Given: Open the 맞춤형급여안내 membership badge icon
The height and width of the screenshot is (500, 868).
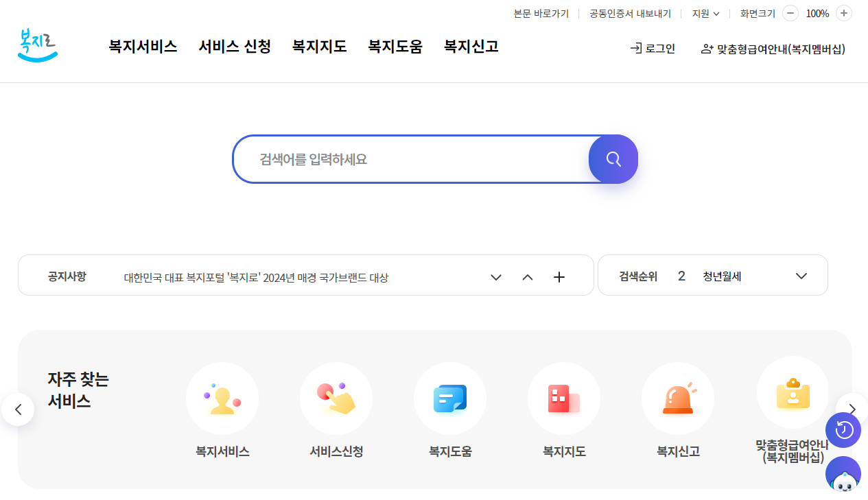Looking at the screenshot, I should click(x=793, y=393).
